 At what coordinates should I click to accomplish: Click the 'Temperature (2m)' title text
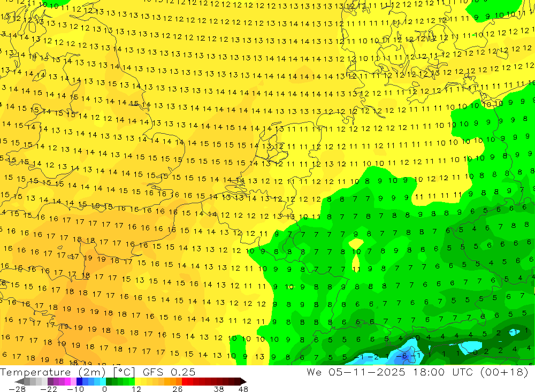[x=53, y=372]
